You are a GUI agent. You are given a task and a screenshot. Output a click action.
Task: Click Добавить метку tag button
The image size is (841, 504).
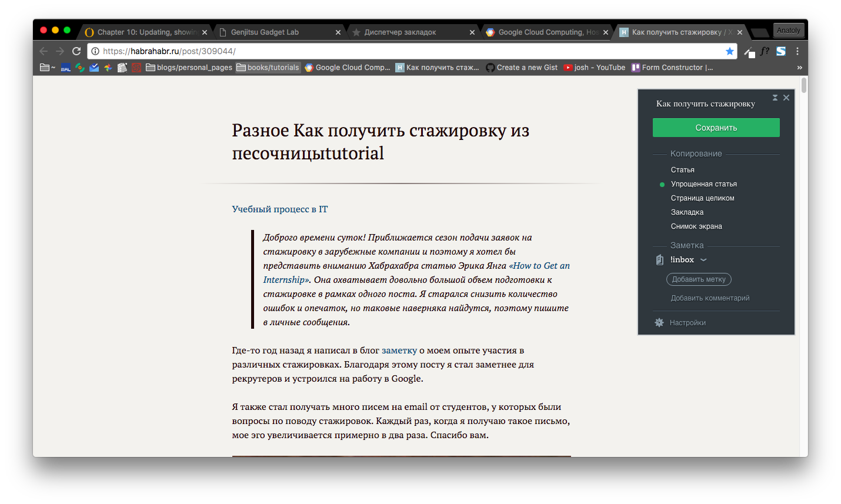click(x=699, y=279)
